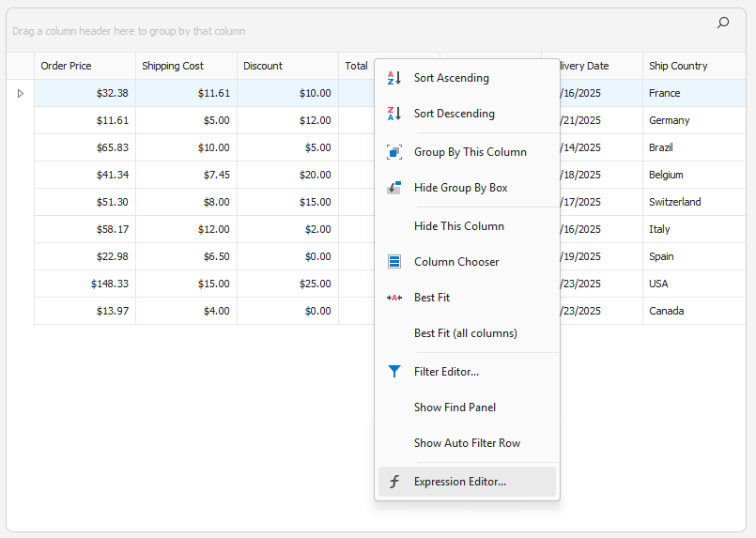Viewport: 756px width, 538px height.
Task: Click the group panel drag hint area
Action: [129, 31]
